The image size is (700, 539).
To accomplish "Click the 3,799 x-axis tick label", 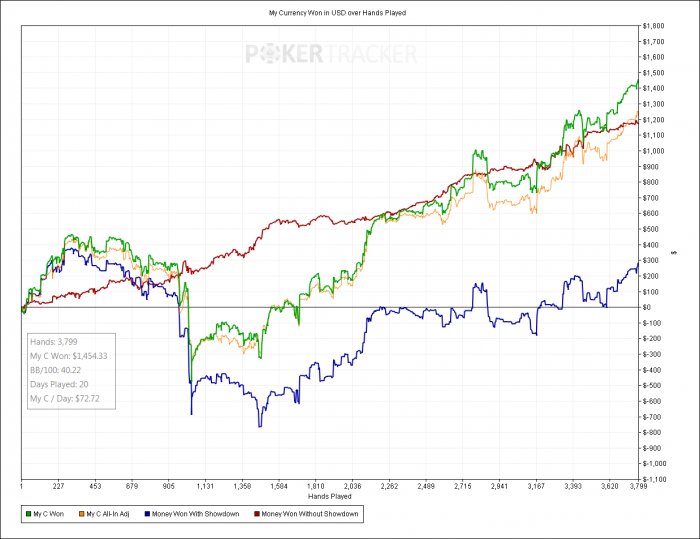I will pyautogui.click(x=638, y=486).
